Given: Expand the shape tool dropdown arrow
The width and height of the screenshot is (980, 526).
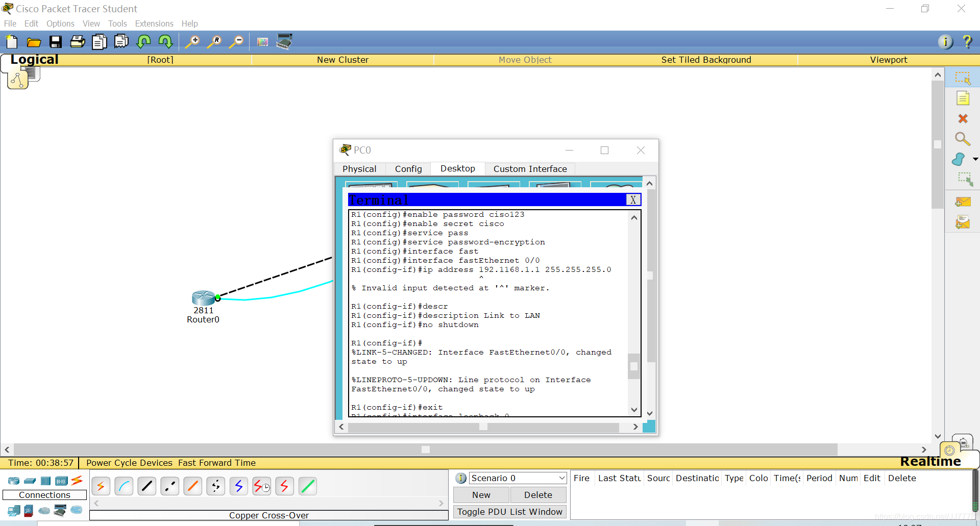Looking at the screenshot, I should pos(975,159).
